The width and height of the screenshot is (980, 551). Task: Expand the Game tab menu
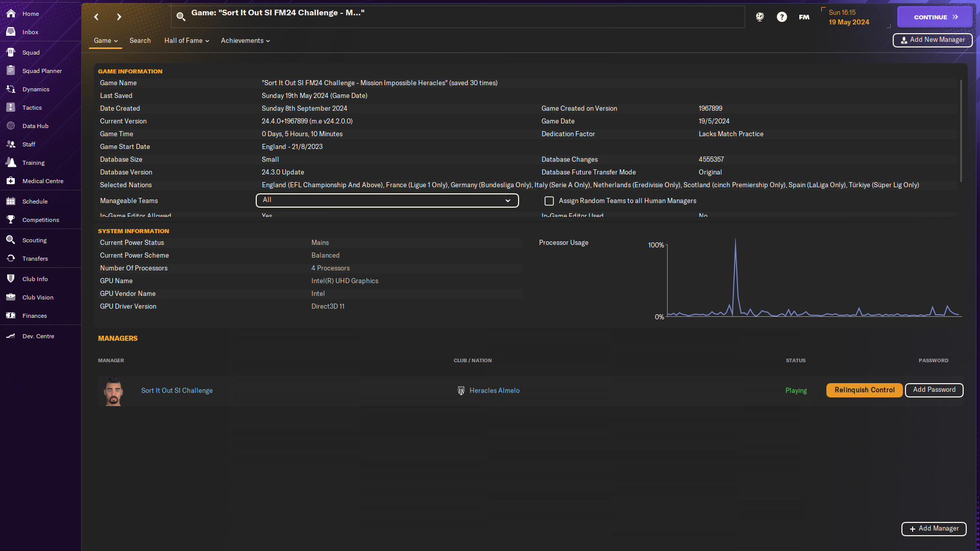tap(106, 41)
